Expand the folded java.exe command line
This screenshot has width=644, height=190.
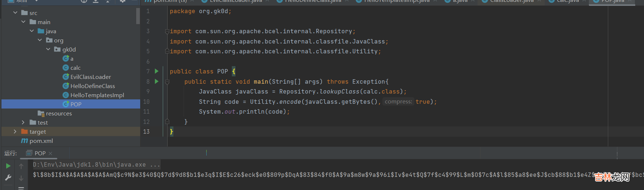pyautogui.click(x=155, y=165)
